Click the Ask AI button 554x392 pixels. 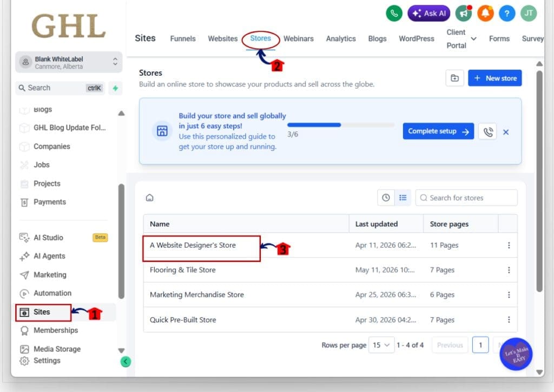[x=429, y=14]
